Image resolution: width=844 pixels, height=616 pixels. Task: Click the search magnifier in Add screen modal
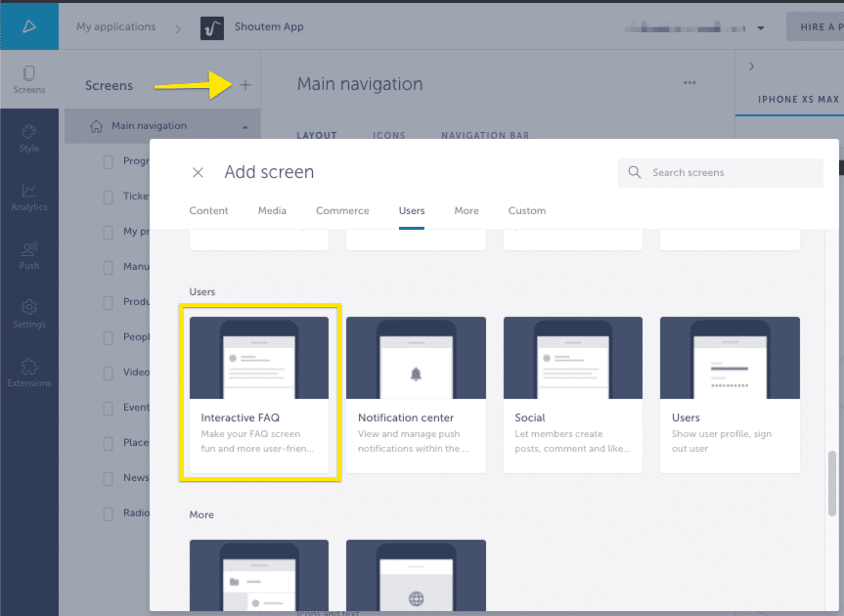pyautogui.click(x=636, y=172)
